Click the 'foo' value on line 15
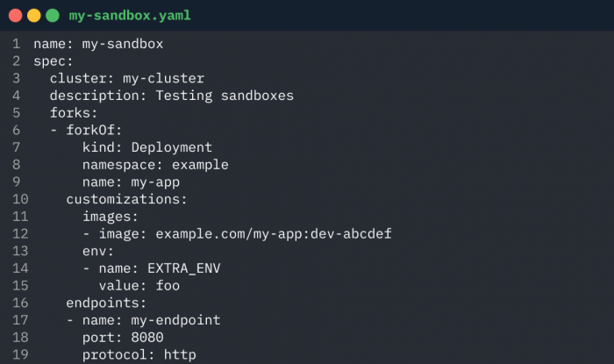Screen dimensions: 614x364 click(x=168, y=286)
